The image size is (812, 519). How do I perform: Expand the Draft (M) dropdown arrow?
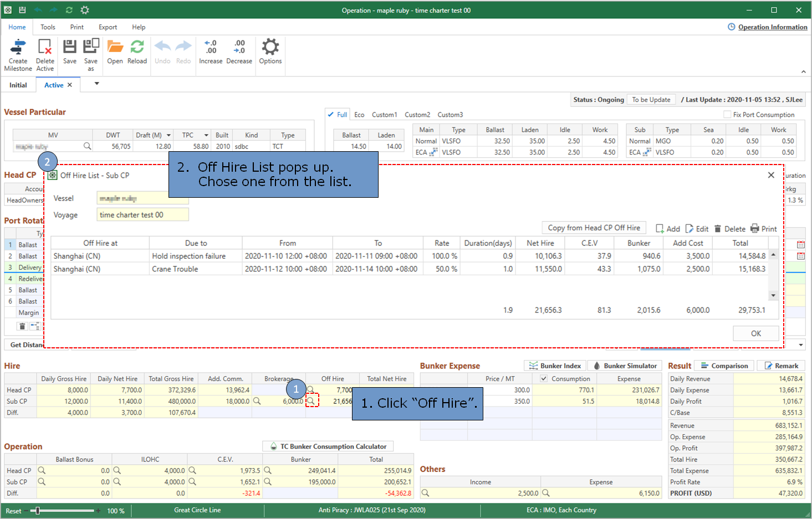(x=168, y=135)
